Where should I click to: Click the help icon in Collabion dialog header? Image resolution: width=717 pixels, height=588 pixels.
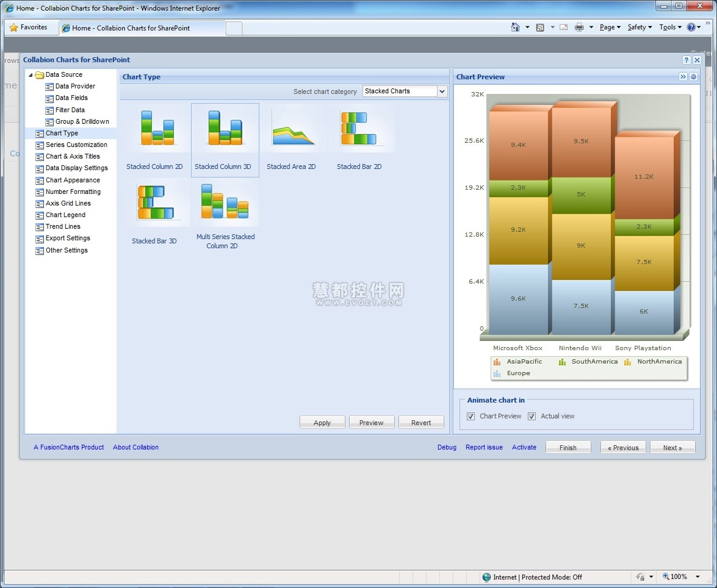point(686,60)
